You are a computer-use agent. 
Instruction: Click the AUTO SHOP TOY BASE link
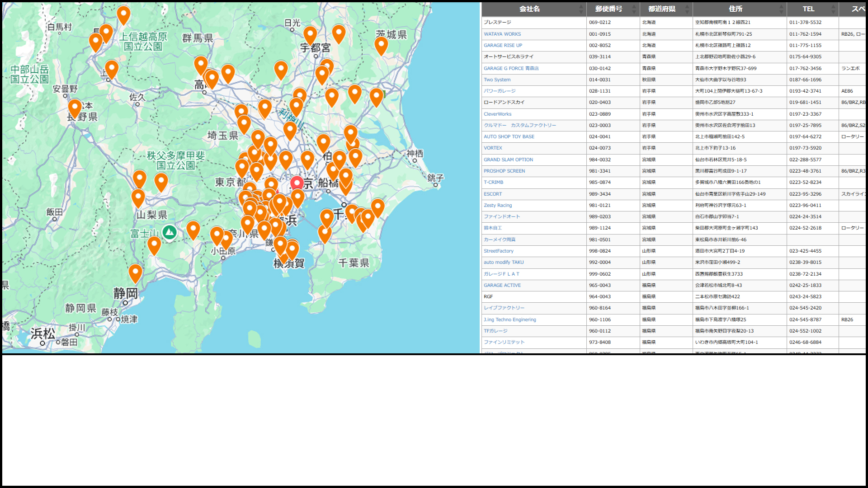coord(509,136)
